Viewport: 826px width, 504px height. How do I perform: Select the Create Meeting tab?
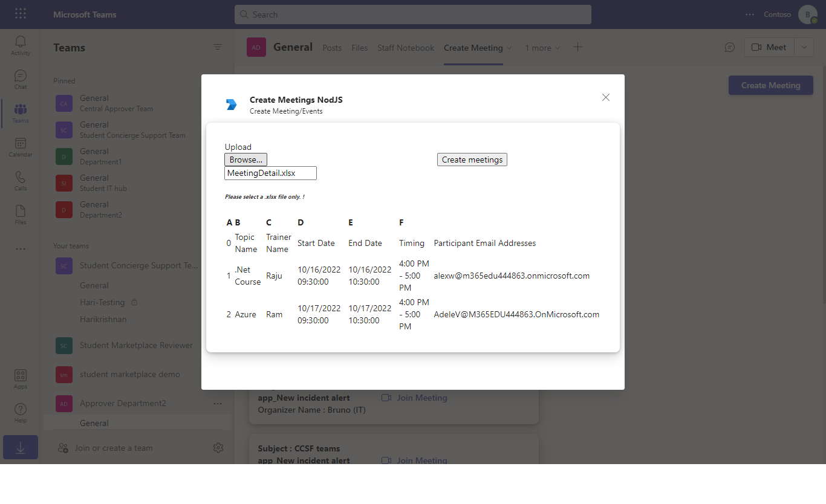[x=473, y=48]
